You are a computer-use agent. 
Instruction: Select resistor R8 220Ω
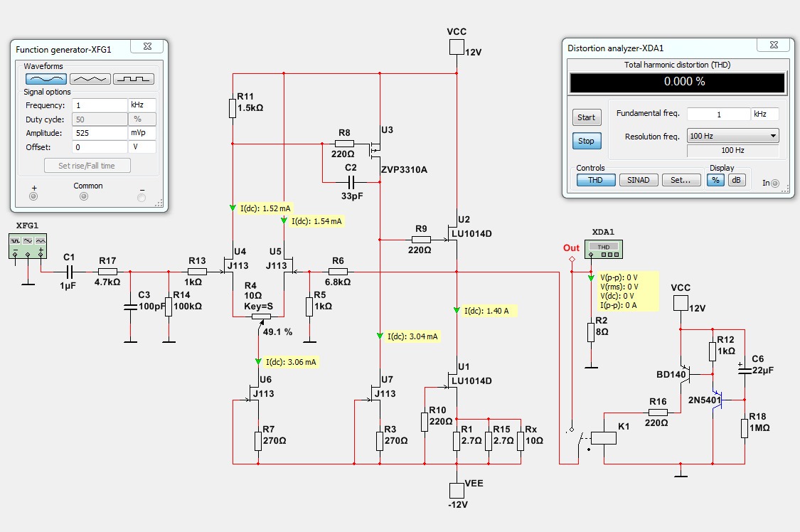[x=344, y=144]
